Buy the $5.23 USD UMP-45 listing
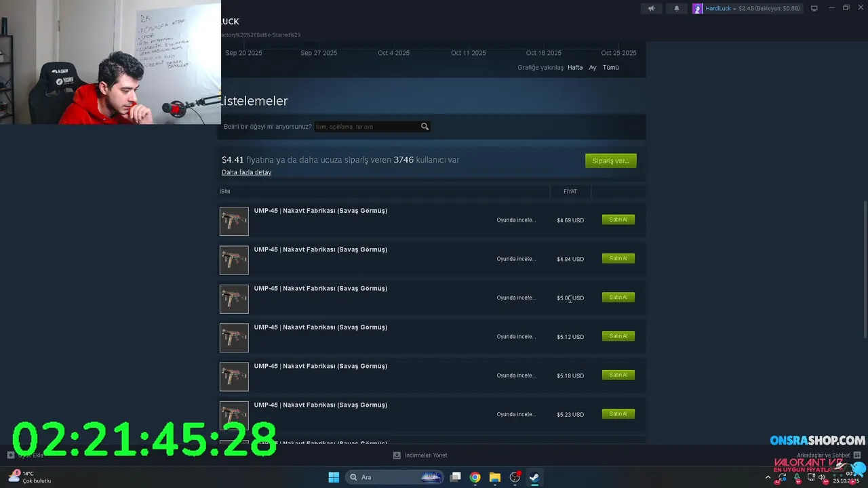The image size is (868, 488). pos(618,413)
